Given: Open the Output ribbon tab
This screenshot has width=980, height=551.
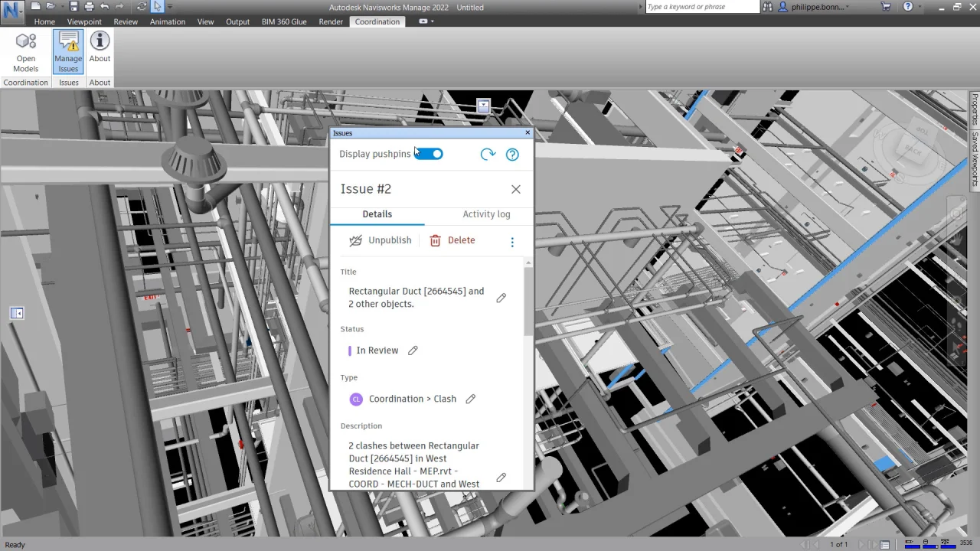Looking at the screenshot, I should pos(237,21).
